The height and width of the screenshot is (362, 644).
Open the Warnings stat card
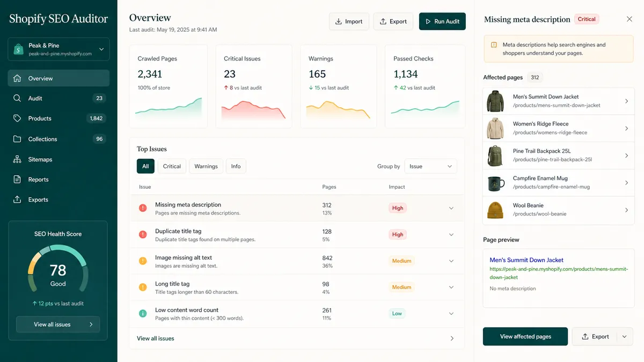339,86
